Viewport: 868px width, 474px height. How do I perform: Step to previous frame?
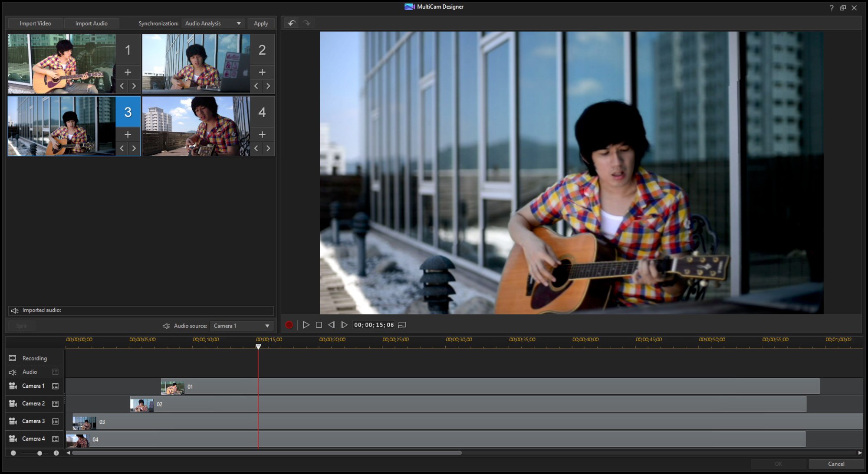point(332,325)
